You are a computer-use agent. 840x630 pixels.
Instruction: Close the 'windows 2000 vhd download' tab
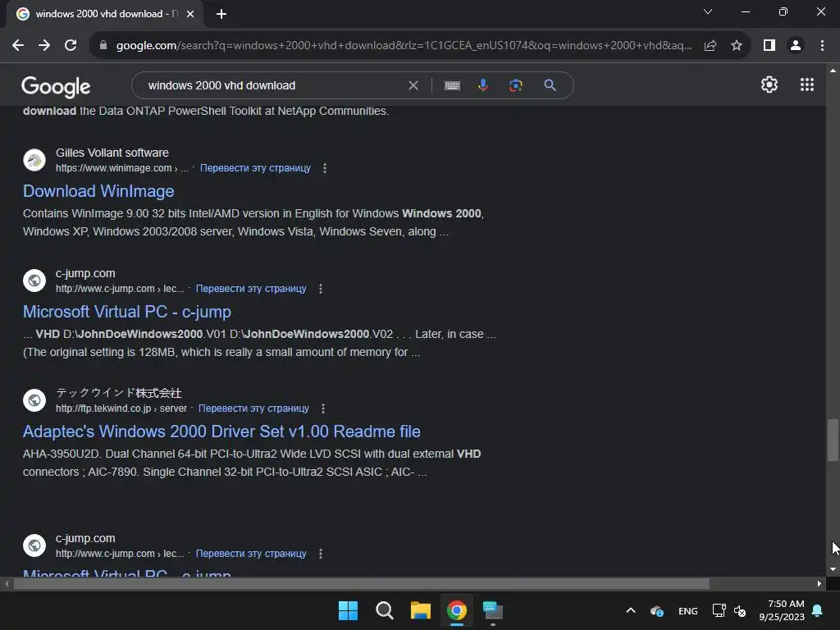190,14
